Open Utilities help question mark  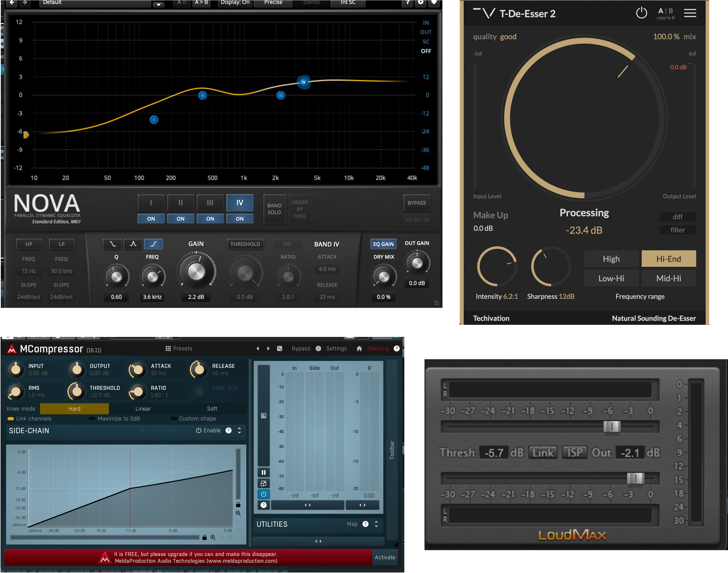pyautogui.click(x=366, y=524)
